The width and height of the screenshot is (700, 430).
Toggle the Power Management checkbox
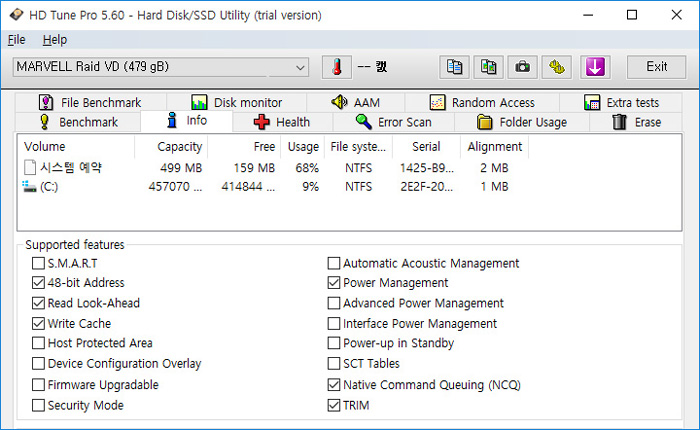coord(334,283)
